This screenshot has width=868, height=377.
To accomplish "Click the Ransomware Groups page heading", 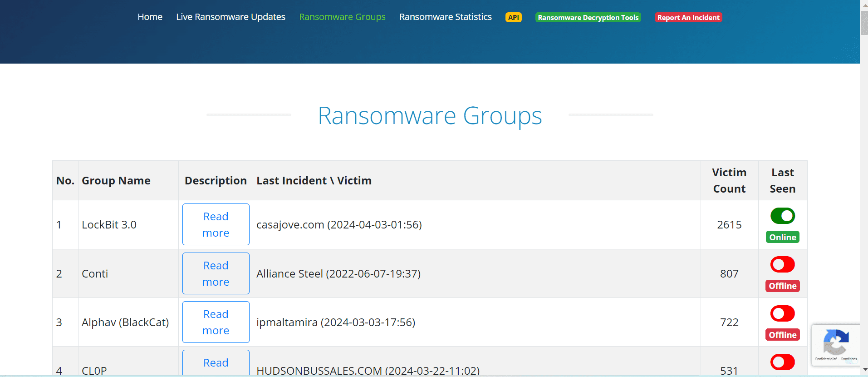I will pyautogui.click(x=430, y=115).
